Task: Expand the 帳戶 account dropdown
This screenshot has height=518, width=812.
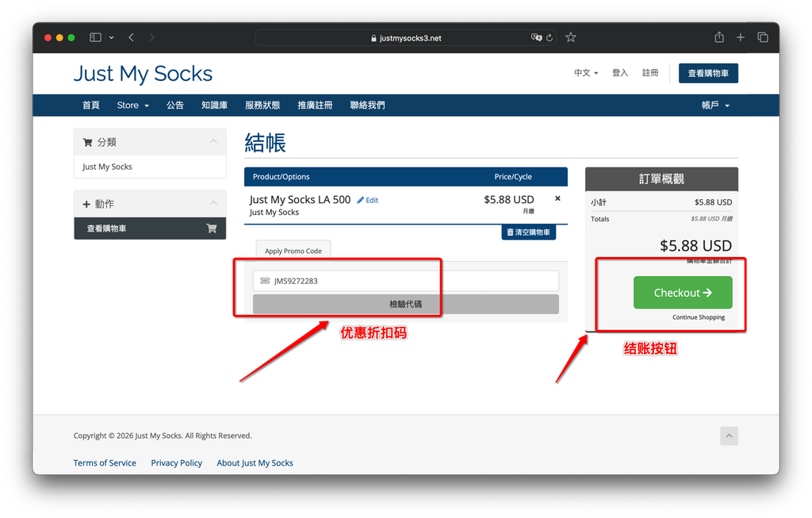Action: [x=715, y=106]
